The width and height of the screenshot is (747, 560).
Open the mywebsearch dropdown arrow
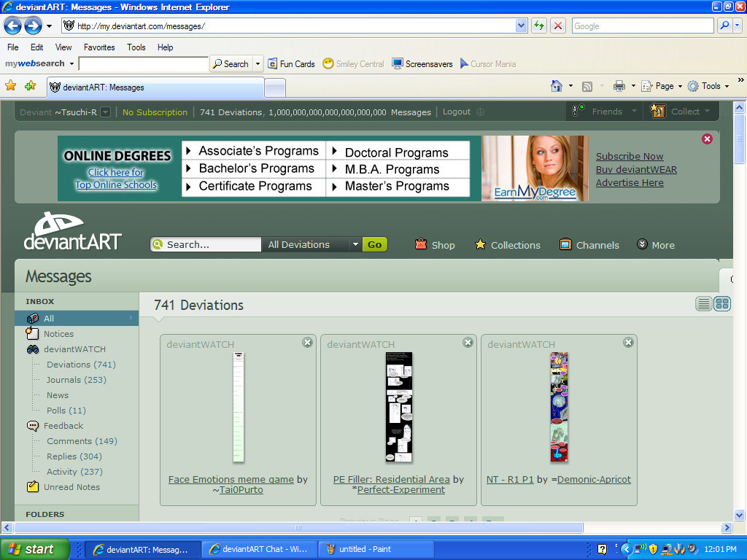point(72,63)
